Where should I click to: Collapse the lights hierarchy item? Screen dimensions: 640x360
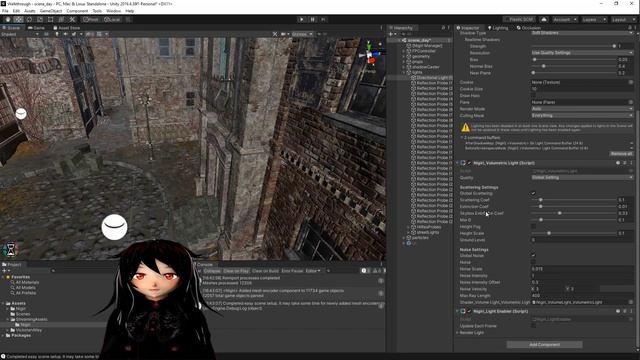(404, 72)
